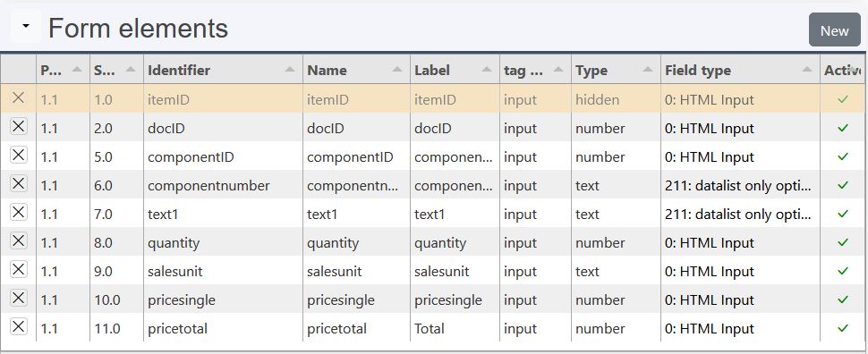Delete the itemID row
This screenshot has width=868, height=354.
coord(18,98)
